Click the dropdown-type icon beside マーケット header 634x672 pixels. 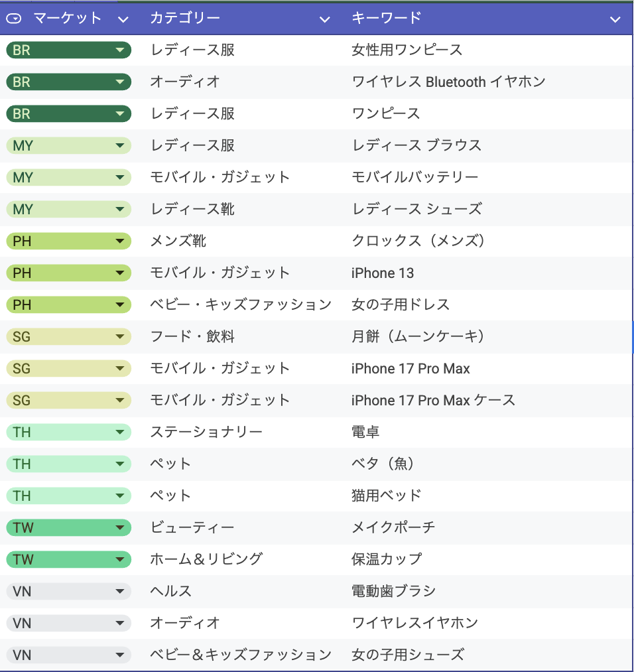point(14,19)
